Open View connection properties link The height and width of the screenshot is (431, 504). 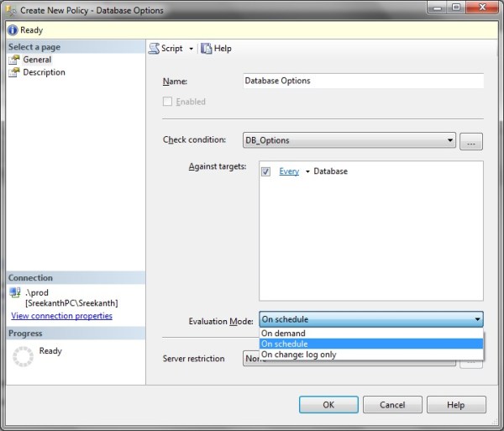tap(61, 316)
